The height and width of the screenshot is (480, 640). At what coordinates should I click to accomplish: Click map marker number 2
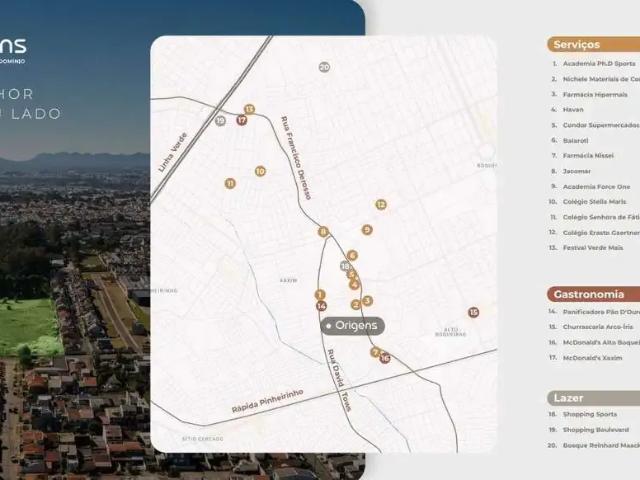356,304
